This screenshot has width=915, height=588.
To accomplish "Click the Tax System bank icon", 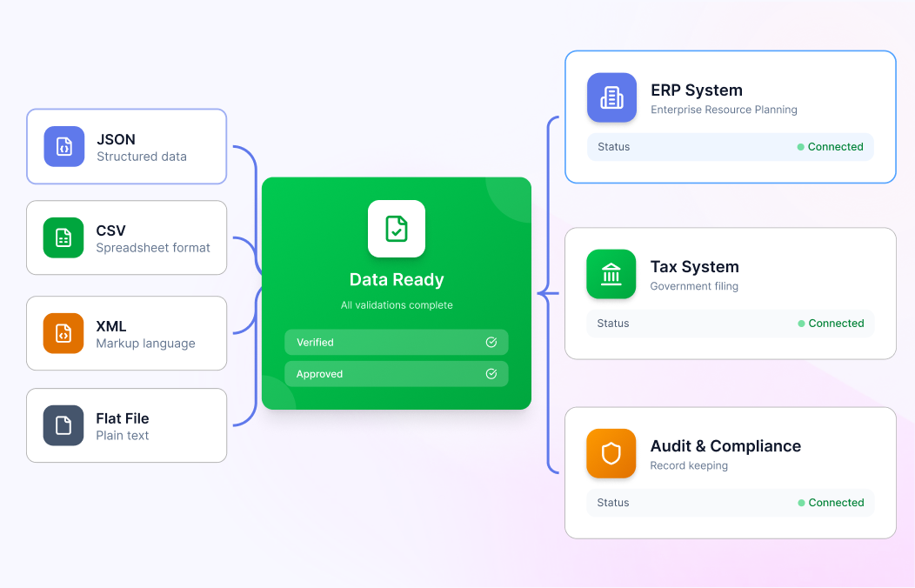I will [x=611, y=274].
